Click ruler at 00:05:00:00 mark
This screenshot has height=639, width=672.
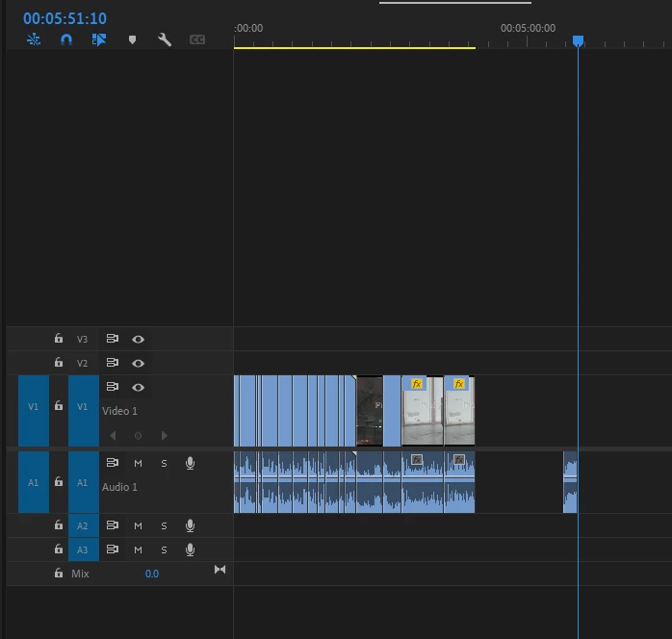click(528, 28)
